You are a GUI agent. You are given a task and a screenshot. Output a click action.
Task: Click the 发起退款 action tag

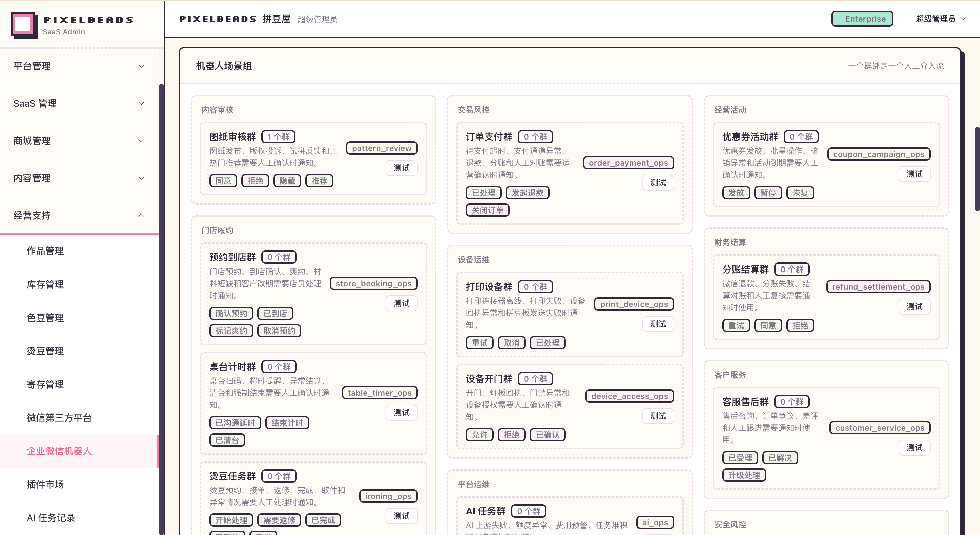pyautogui.click(x=527, y=193)
